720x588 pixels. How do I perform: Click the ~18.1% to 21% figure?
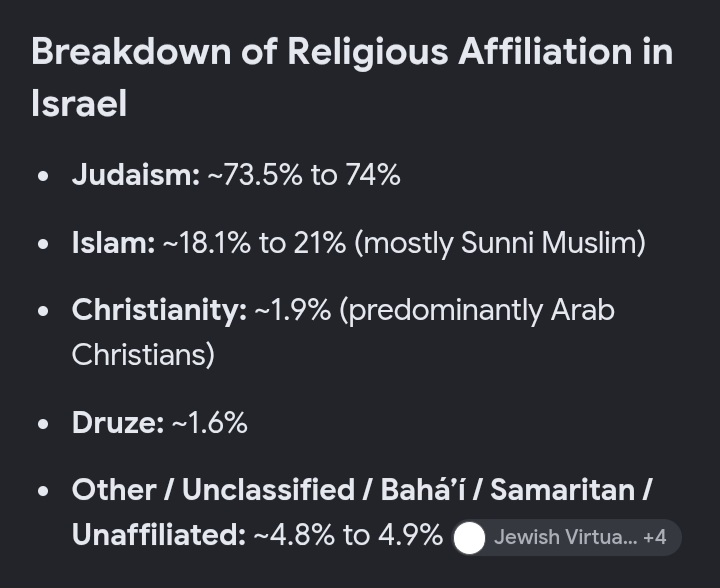(x=254, y=242)
